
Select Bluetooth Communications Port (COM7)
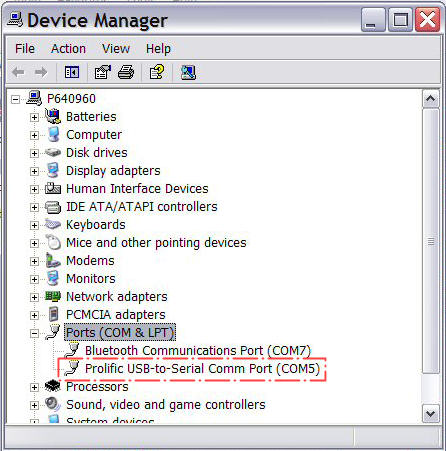click(x=198, y=351)
